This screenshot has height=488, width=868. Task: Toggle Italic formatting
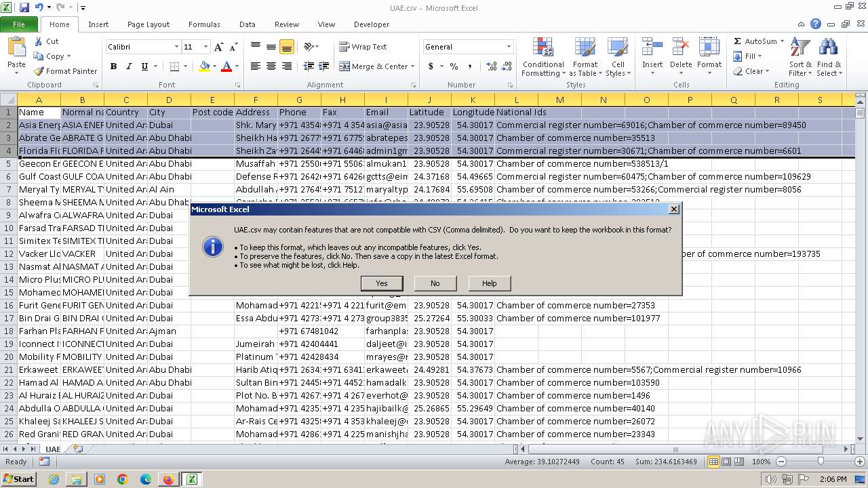tap(129, 66)
